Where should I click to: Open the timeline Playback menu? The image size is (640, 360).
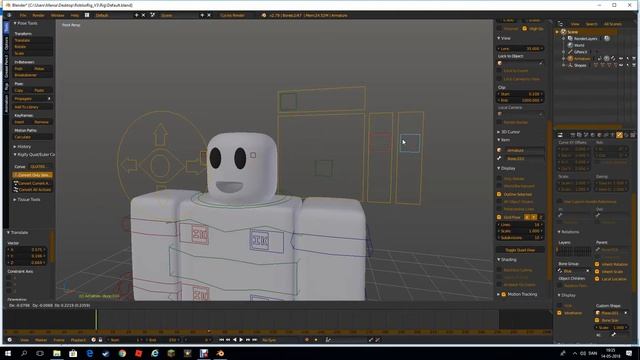[x=78, y=340]
